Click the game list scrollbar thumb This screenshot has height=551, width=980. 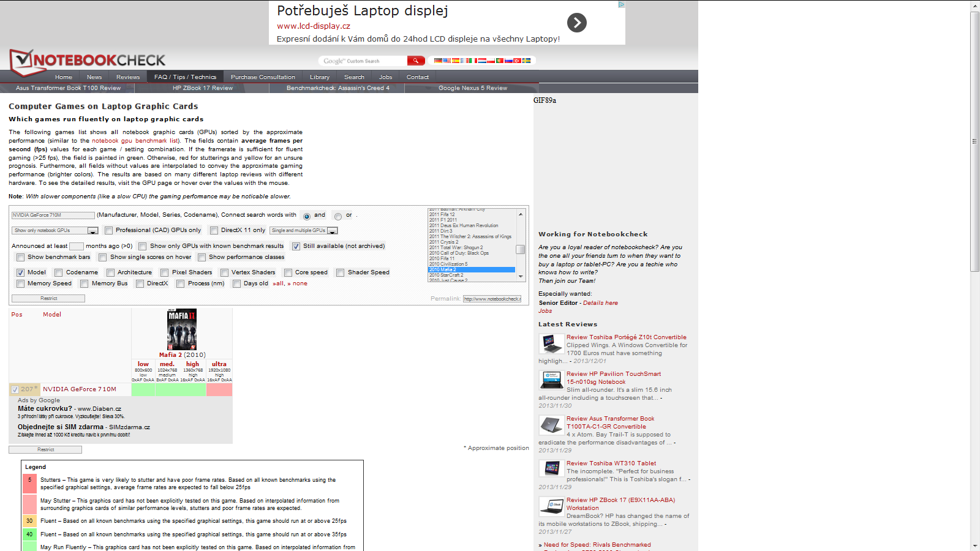tap(521, 249)
